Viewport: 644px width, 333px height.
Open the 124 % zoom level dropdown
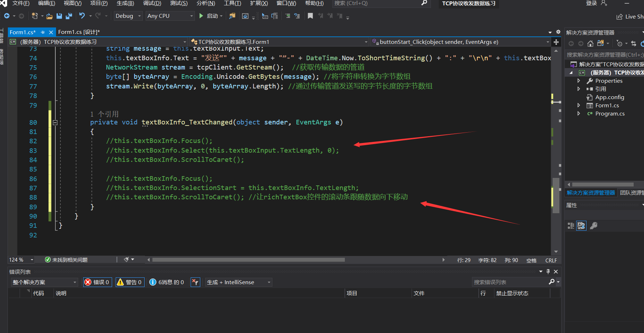pos(21,260)
